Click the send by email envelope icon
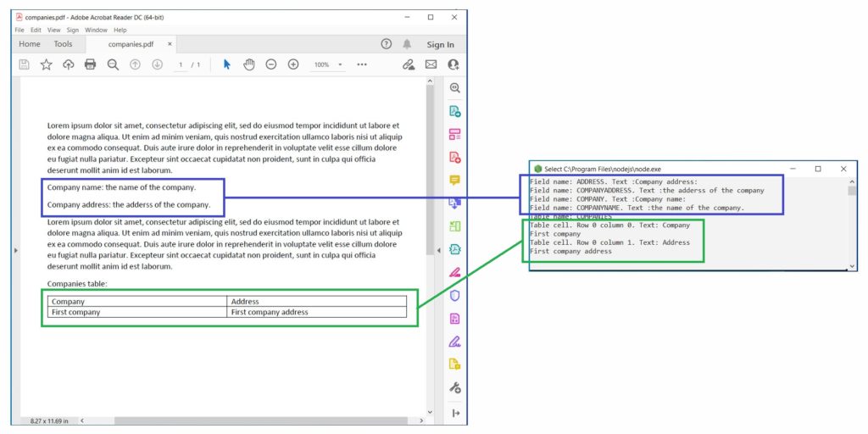The width and height of the screenshot is (868, 434). click(x=431, y=64)
